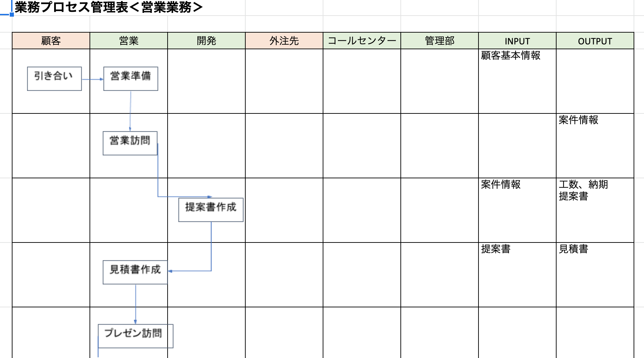Select the arrow from 営業準備 to 営業訪問
This screenshot has height=358, width=644.
click(x=130, y=111)
